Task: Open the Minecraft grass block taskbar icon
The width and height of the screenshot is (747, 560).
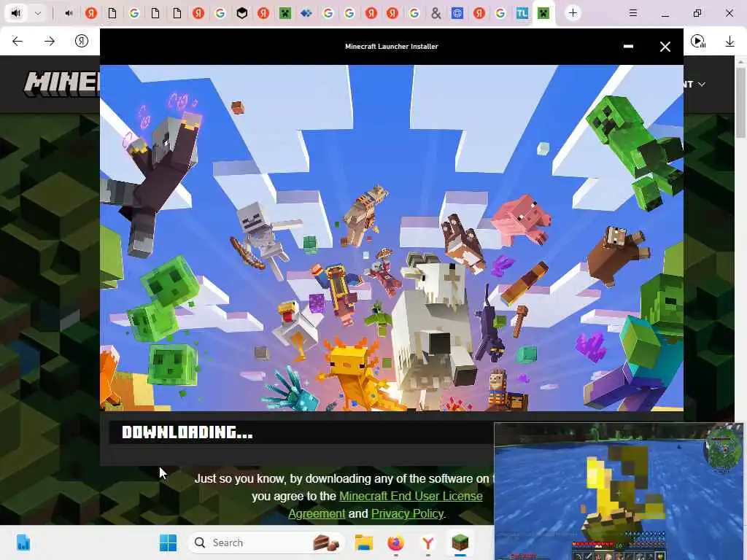Action: (x=460, y=542)
